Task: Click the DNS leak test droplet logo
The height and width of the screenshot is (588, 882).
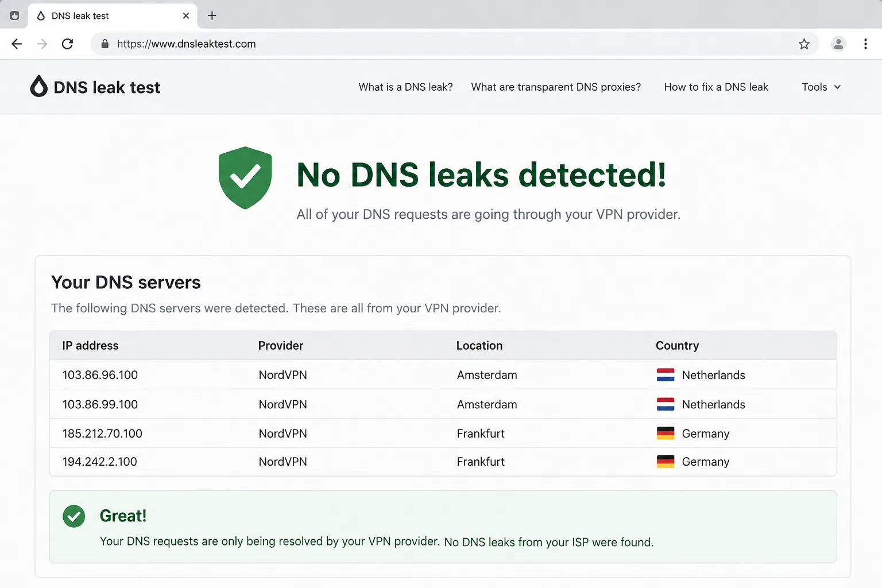Action: [38, 86]
